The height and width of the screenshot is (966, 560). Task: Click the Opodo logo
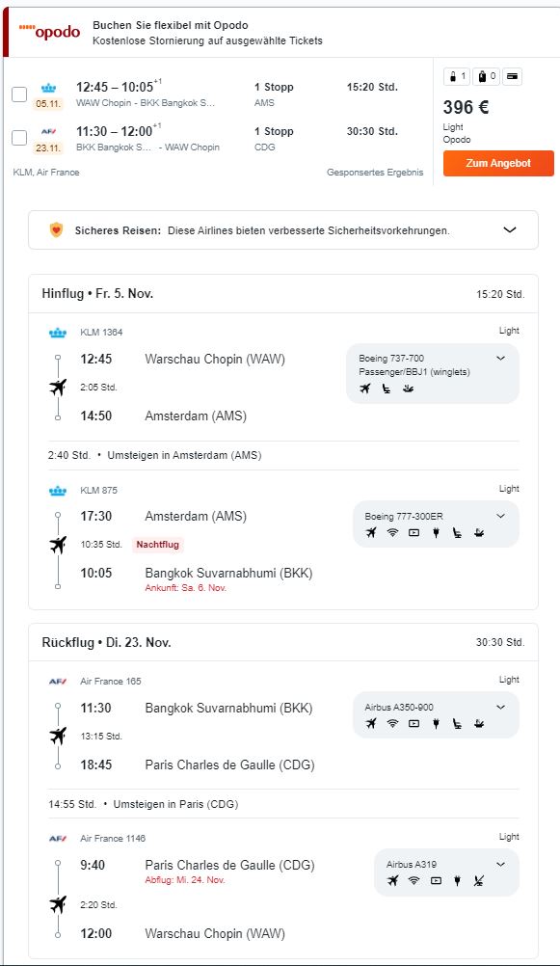49,32
